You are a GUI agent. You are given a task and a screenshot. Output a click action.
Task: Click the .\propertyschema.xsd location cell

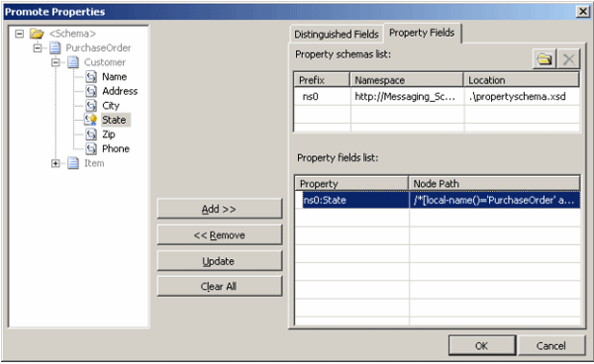click(x=523, y=97)
